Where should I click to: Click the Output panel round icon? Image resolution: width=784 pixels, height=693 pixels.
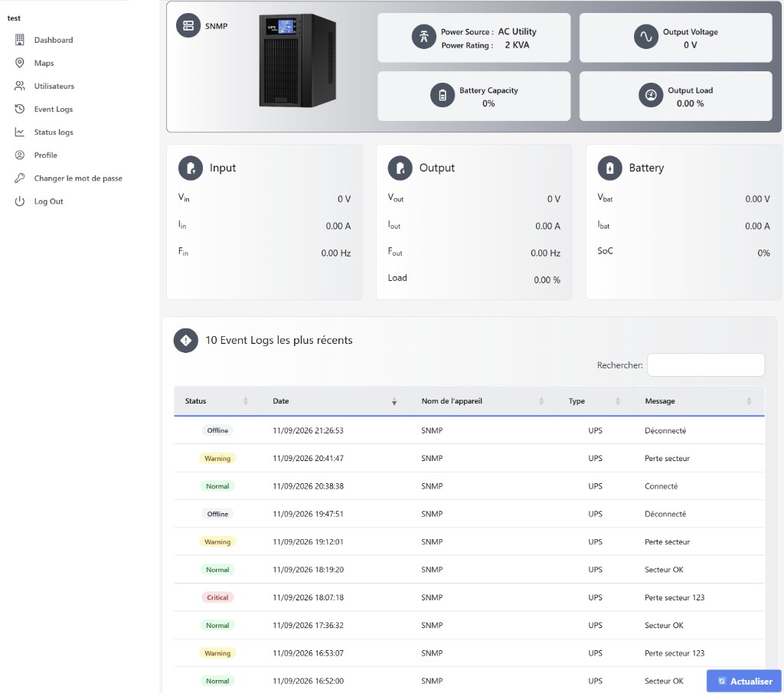(400, 168)
